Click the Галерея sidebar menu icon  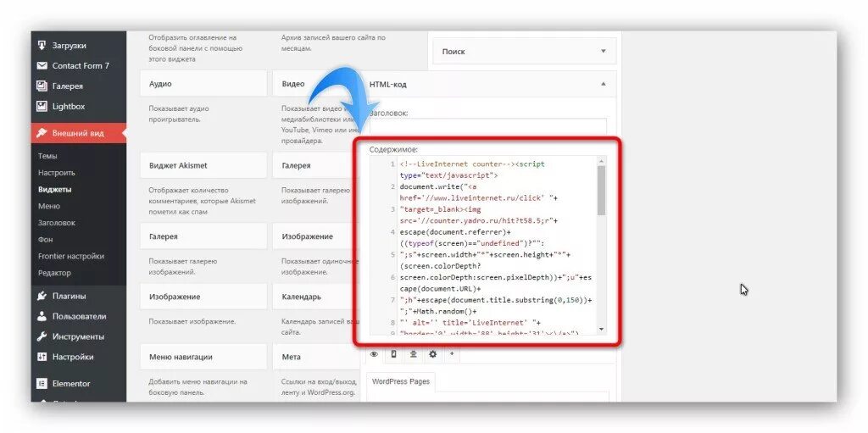click(42, 86)
